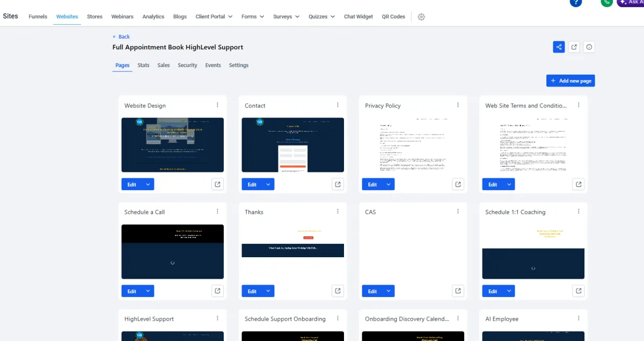Preview Thanks page in new tab
The width and height of the screenshot is (644, 341).
[x=338, y=291]
